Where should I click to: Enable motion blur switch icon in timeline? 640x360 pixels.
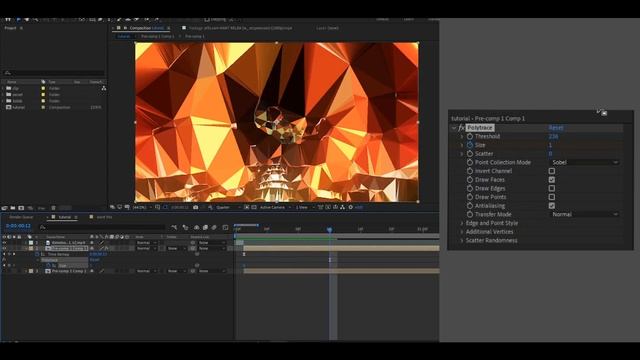coord(214,227)
